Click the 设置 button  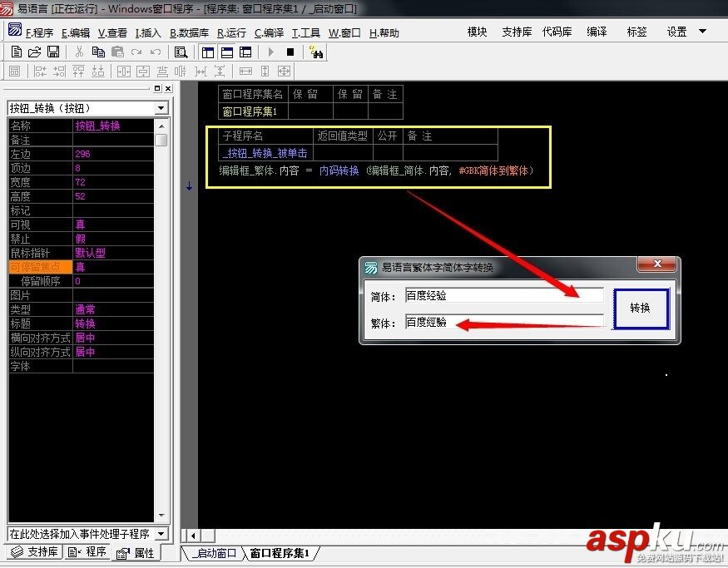click(676, 32)
